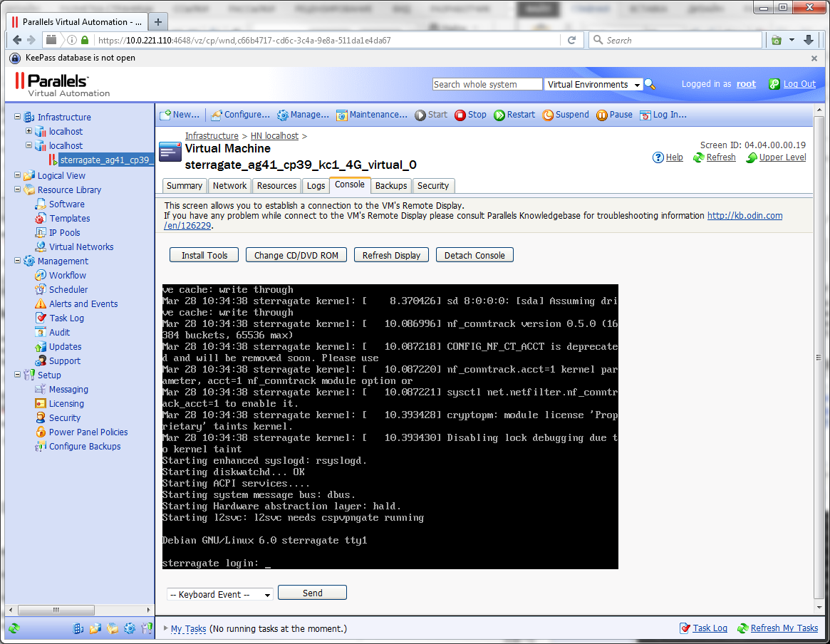Screen dimensions: 830x644
Task: Click the Install Tools button
Action: 204,256
